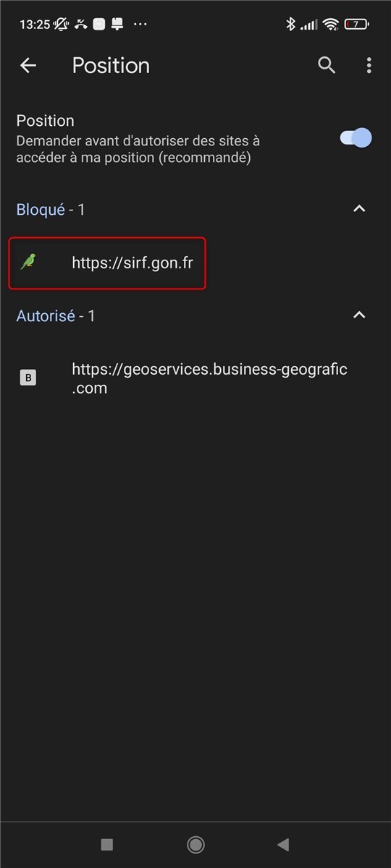The height and width of the screenshot is (868, 391).
Task: Tap the Position page title
Action: click(x=111, y=65)
